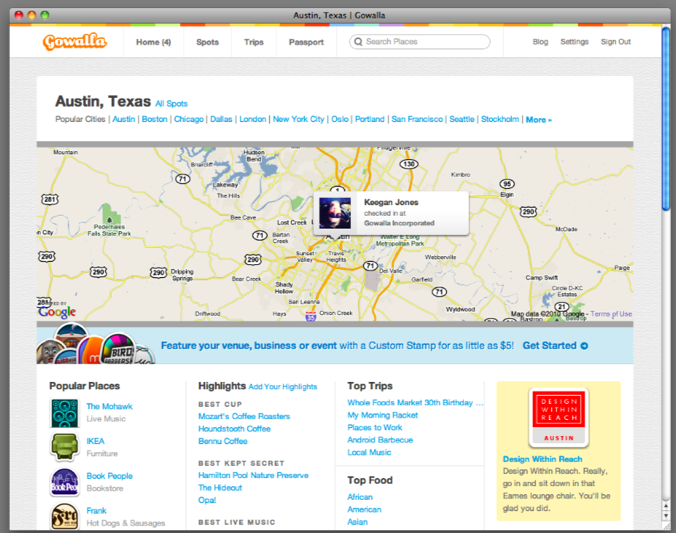The image size is (676, 533).
Task: Open the Frank stamp icon
Action: click(65, 516)
